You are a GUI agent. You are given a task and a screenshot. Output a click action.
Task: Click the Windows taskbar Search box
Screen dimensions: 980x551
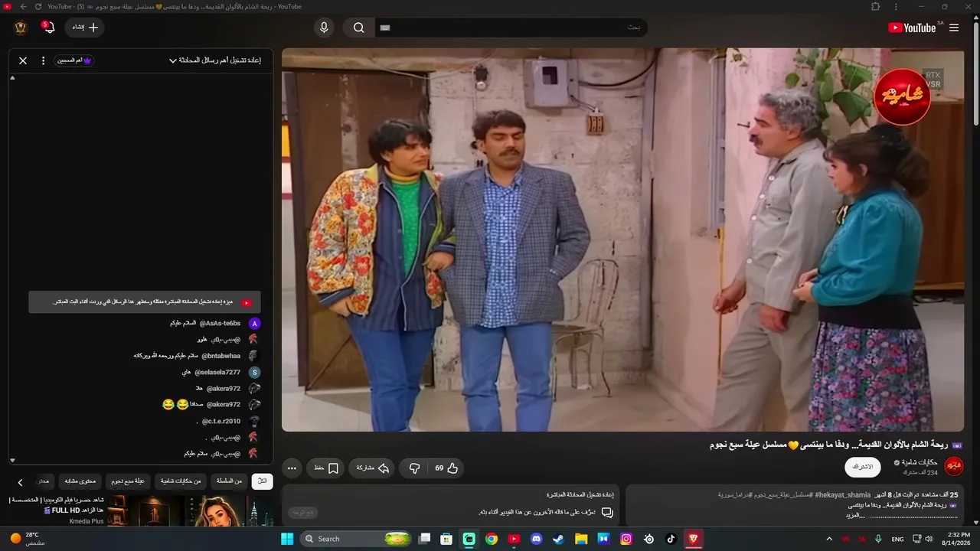click(357, 539)
